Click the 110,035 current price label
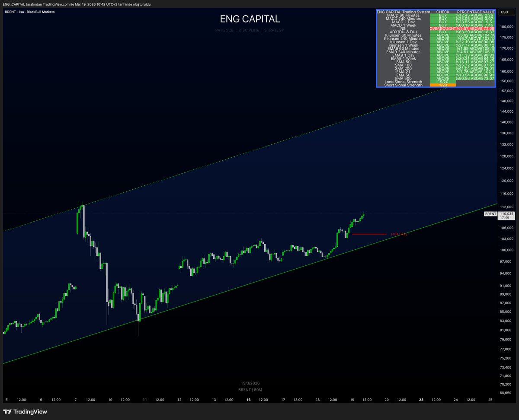Viewport: 519px width, 420px height. [x=506, y=213]
